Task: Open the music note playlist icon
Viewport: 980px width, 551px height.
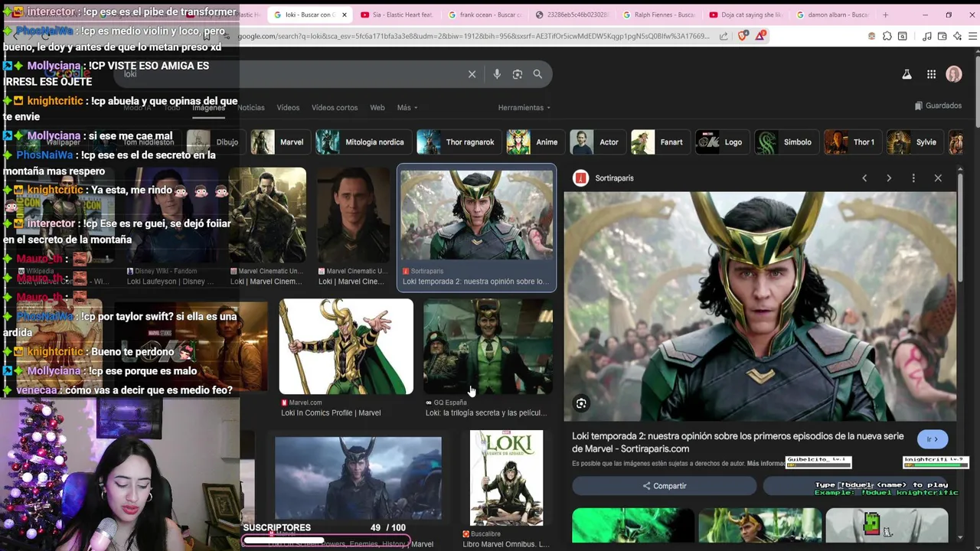Action: click(926, 36)
